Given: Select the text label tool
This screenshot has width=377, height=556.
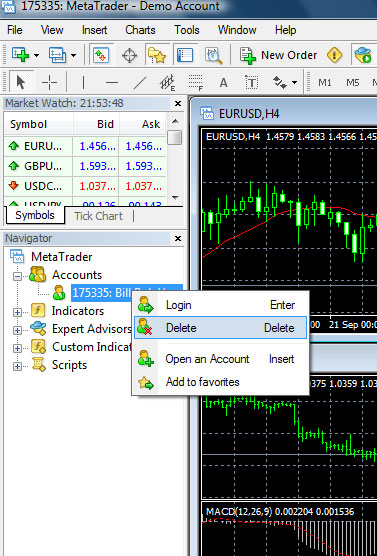Looking at the screenshot, I should pyautogui.click(x=252, y=83).
